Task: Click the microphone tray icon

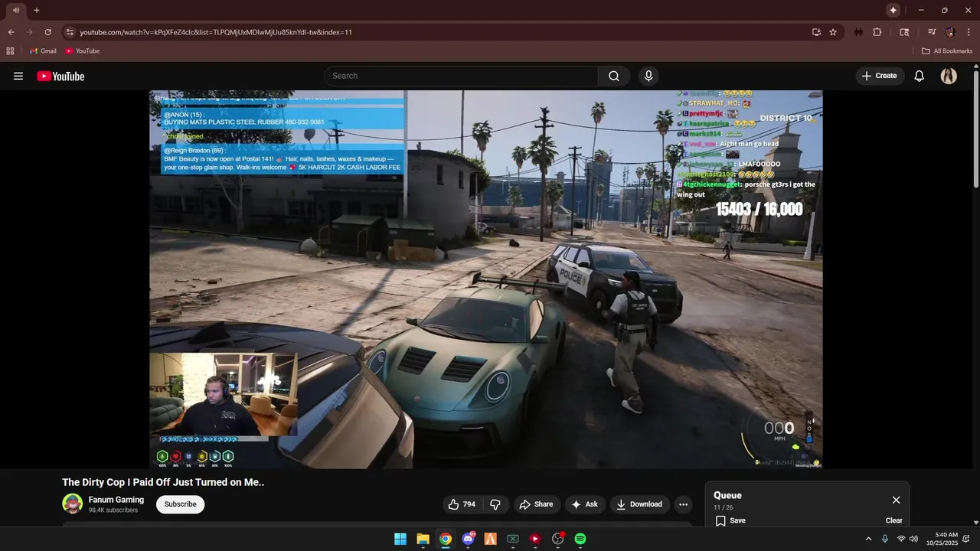Action: pos(885,539)
